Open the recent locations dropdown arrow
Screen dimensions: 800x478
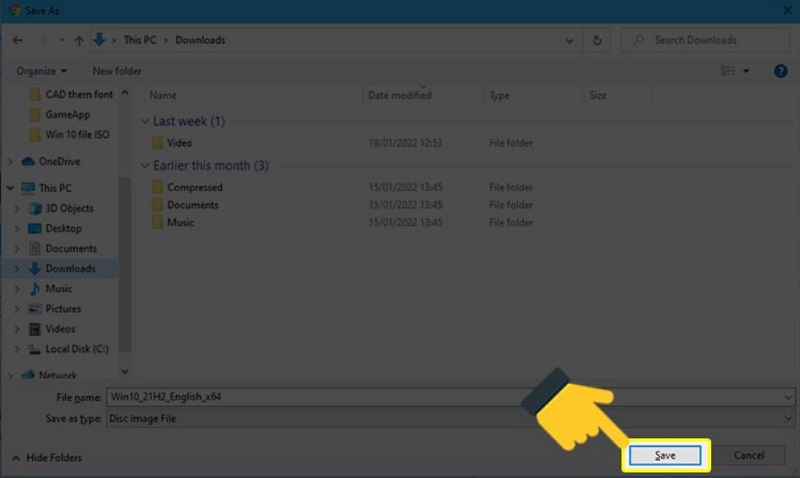(61, 40)
